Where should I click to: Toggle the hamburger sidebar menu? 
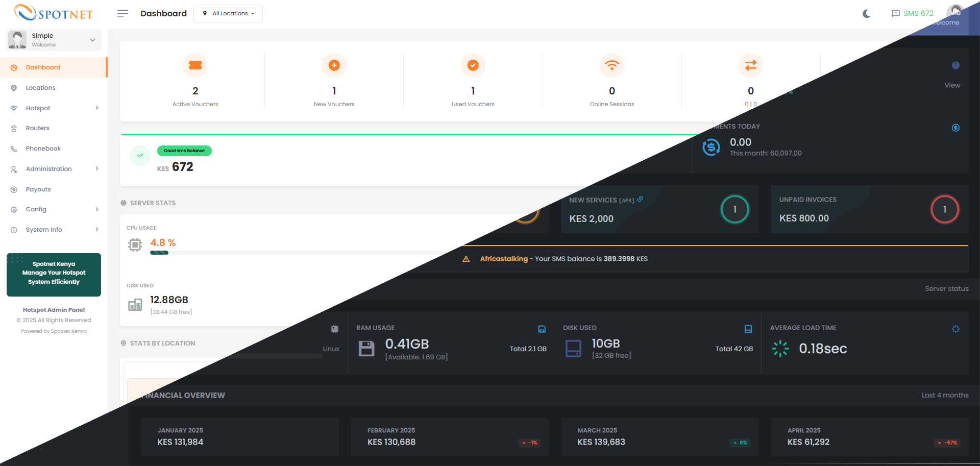[122, 13]
